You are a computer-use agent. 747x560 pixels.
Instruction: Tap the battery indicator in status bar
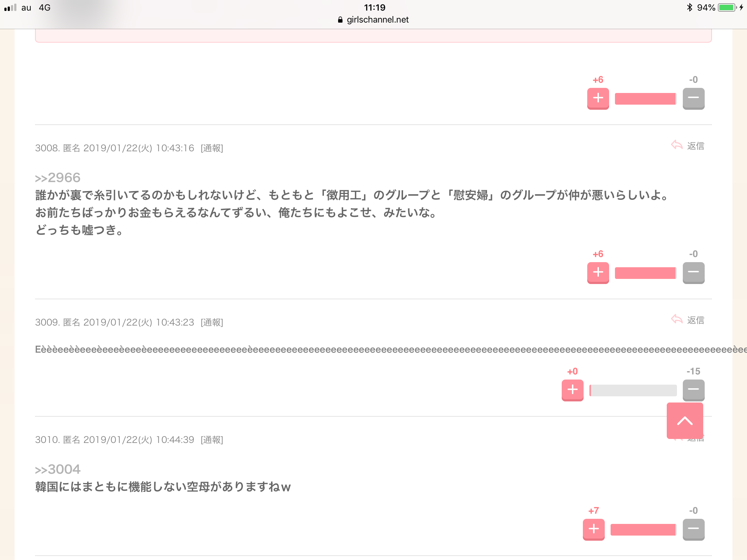[x=727, y=8]
